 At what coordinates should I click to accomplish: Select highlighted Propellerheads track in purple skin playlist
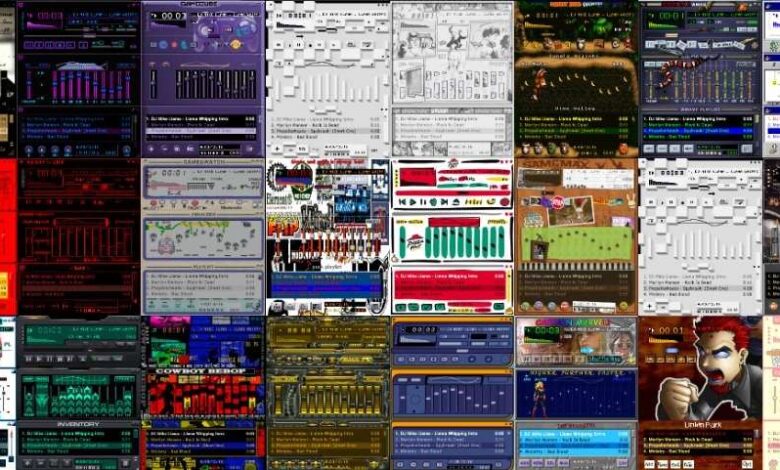point(201,131)
